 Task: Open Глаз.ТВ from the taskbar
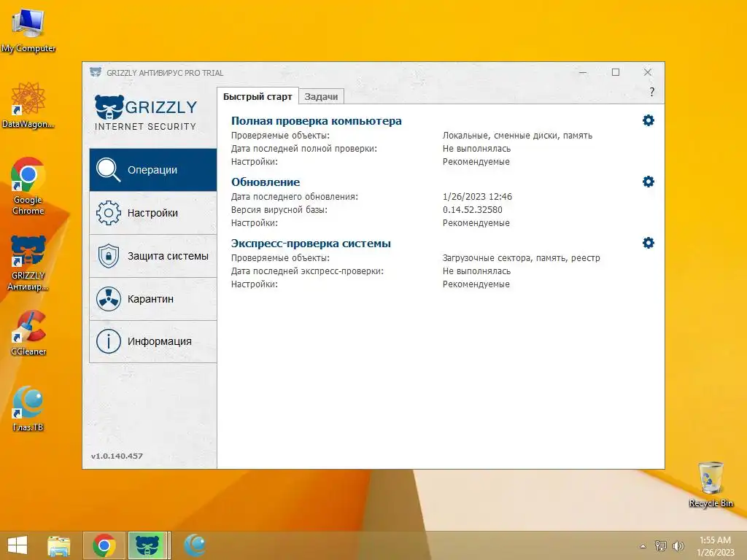coord(194,545)
